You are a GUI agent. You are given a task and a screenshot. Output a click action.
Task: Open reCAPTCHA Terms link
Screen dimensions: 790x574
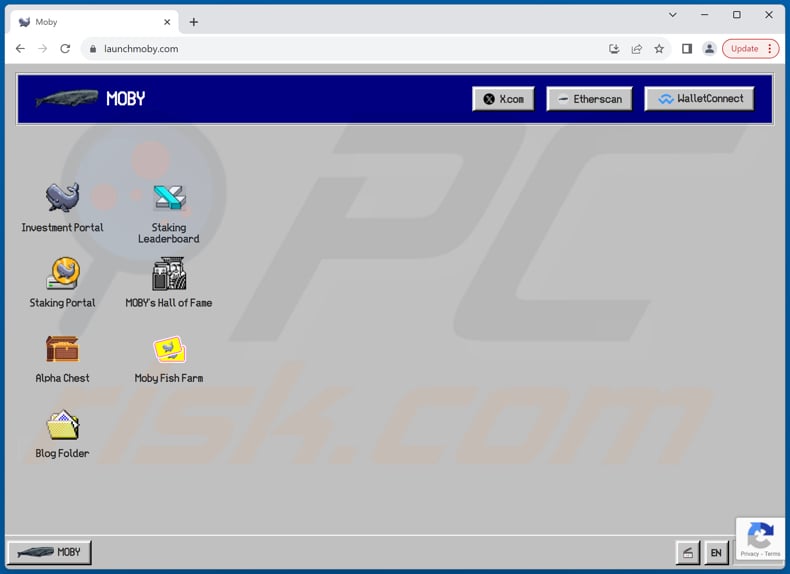772,554
